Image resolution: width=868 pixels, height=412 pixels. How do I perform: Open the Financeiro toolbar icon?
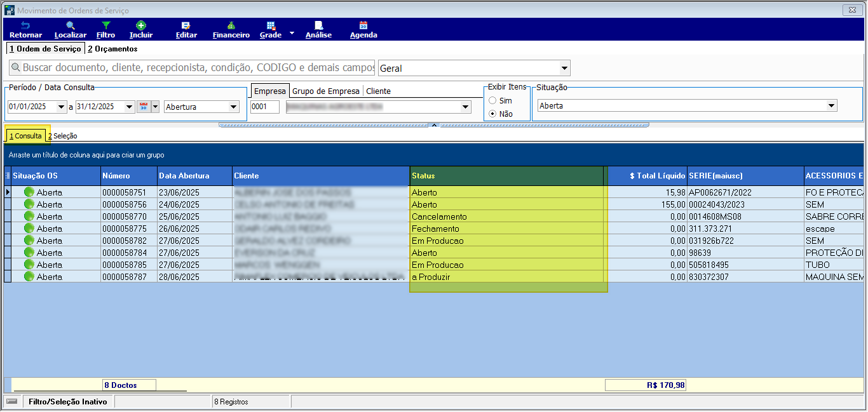click(x=231, y=25)
